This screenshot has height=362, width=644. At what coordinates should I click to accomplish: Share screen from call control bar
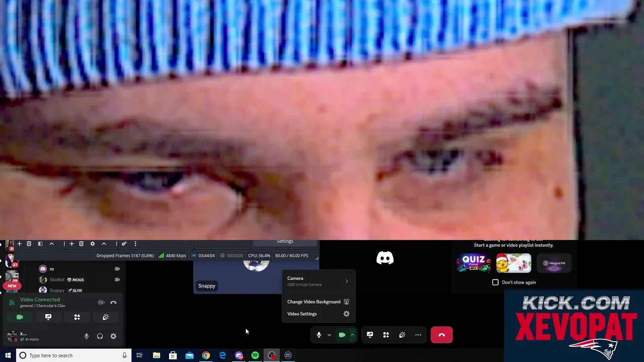coord(370,335)
